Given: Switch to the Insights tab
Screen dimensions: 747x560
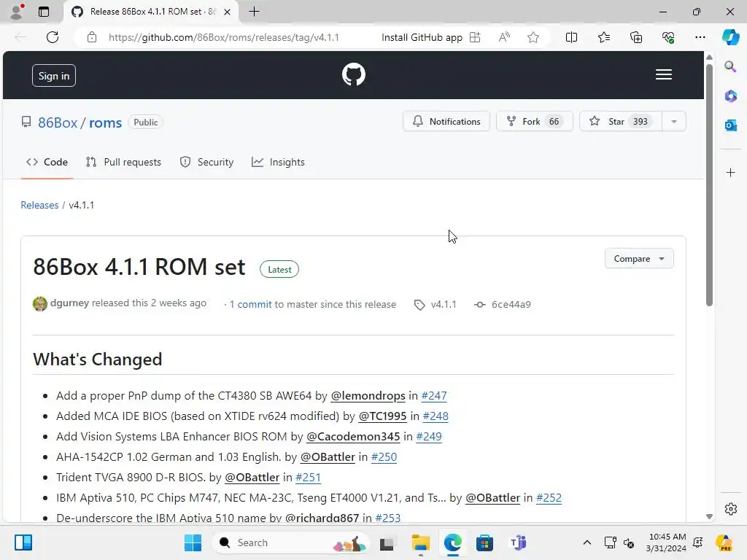Looking at the screenshot, I should [x=278, y=162].
